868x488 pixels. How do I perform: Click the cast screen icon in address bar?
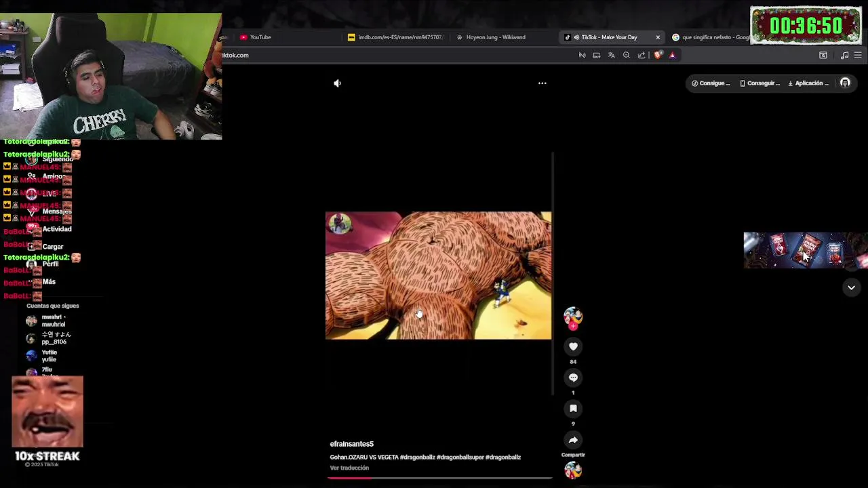coord(596,56)
